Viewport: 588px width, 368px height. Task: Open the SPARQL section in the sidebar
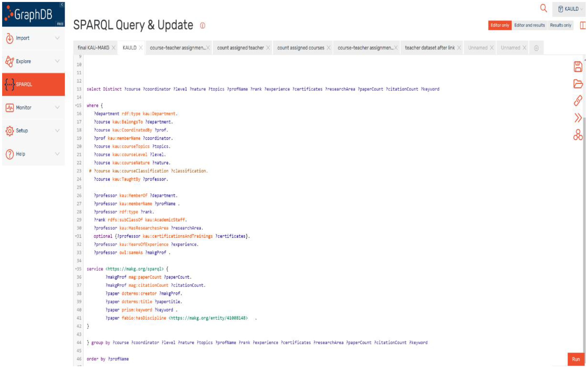[33, 84]
